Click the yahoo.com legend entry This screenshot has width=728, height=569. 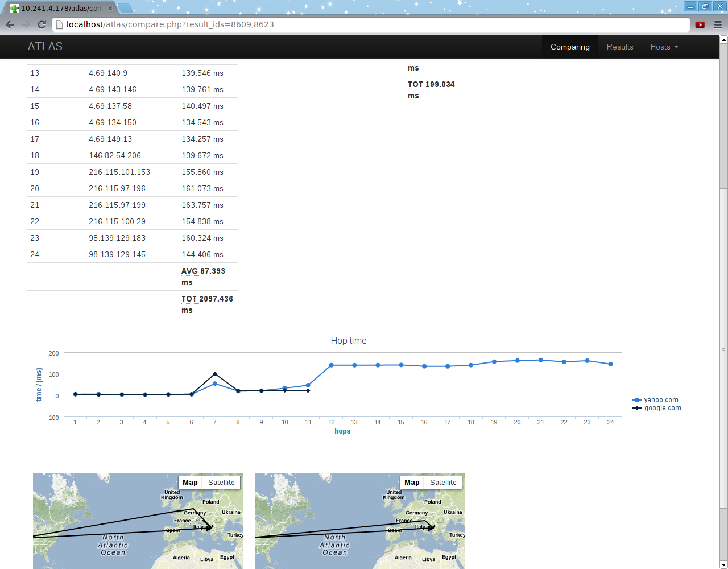pos(656,400)
